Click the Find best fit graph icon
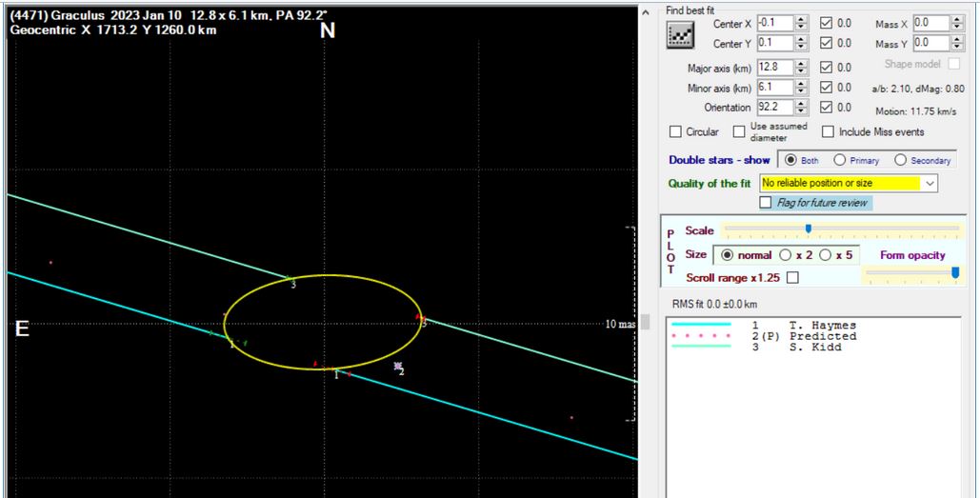Viewport: 980px width, 498px height. tap(680, 35)
